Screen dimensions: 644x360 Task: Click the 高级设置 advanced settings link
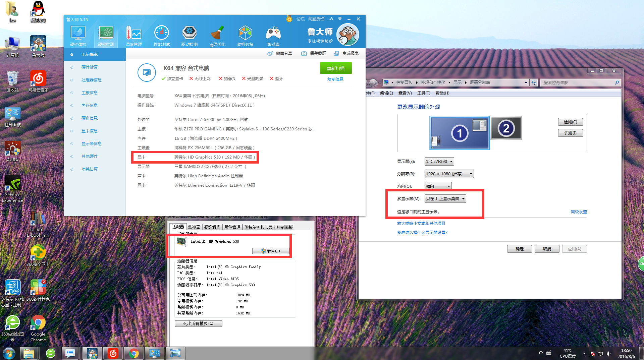coord(579,212)
